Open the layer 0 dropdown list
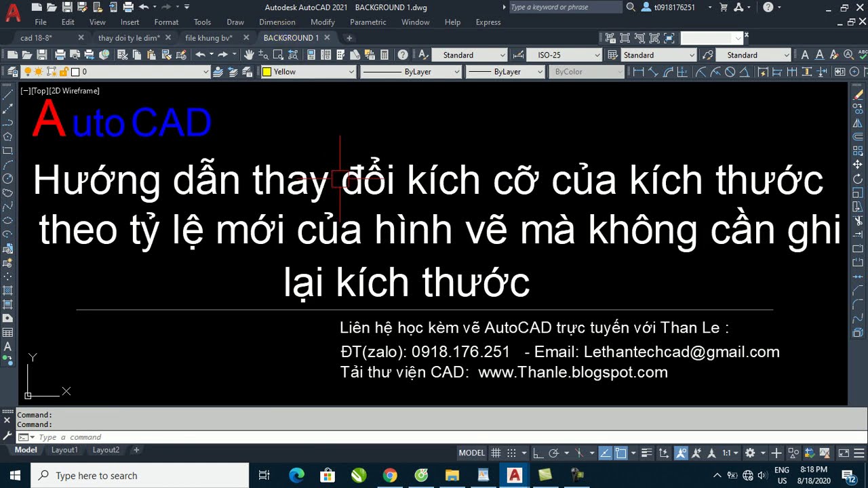This screenshot has height=488, width=868. point(206,72)
